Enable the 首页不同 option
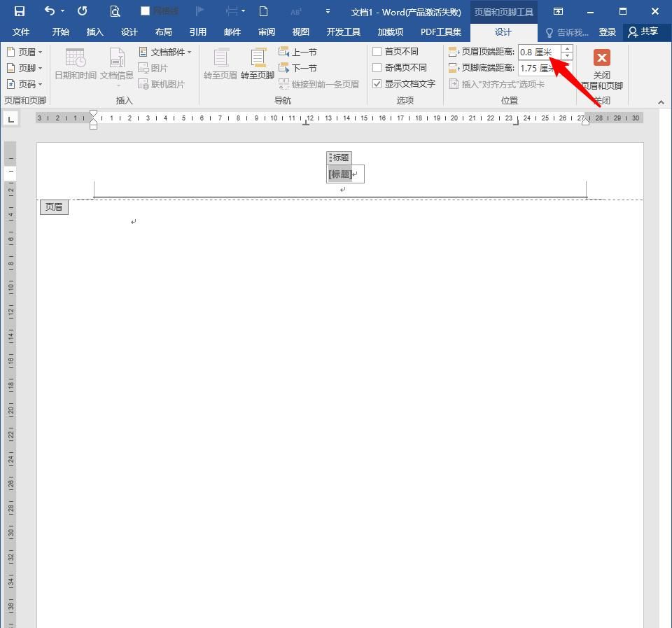 click(x=377, y=52)
